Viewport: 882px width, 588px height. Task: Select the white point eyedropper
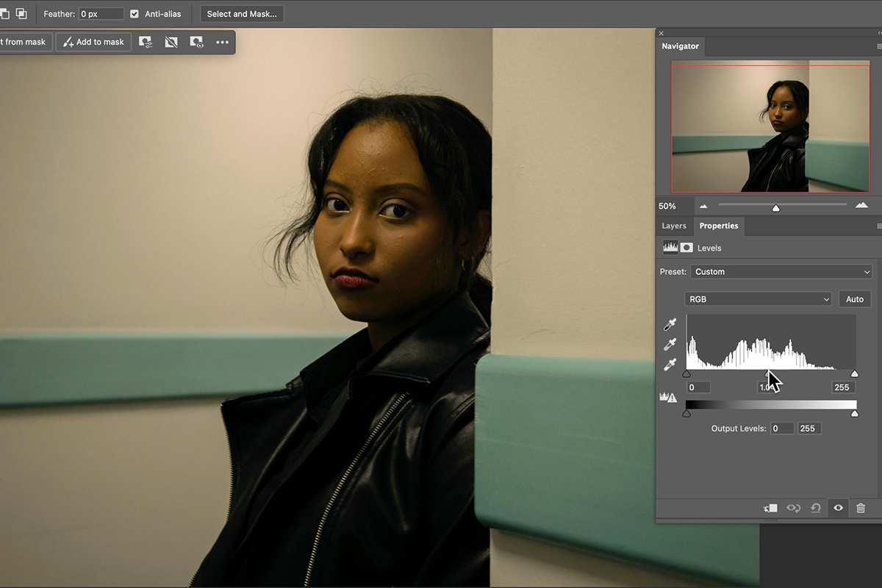point(669,364)
